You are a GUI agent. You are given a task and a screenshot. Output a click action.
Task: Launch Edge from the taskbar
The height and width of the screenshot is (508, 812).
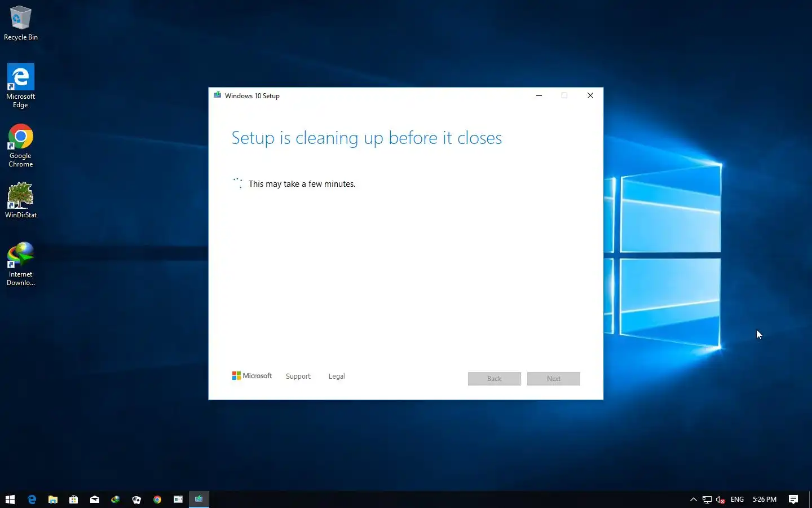click(x=32, y=500)
